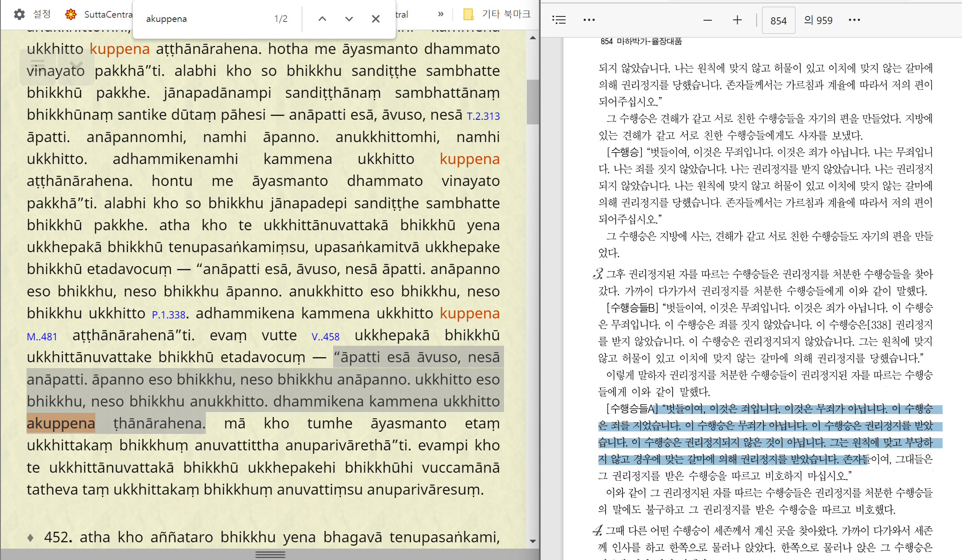This screenshot has height=560, width=962.
Task: Open the settings gear bookmark
Action: point(32,14)
